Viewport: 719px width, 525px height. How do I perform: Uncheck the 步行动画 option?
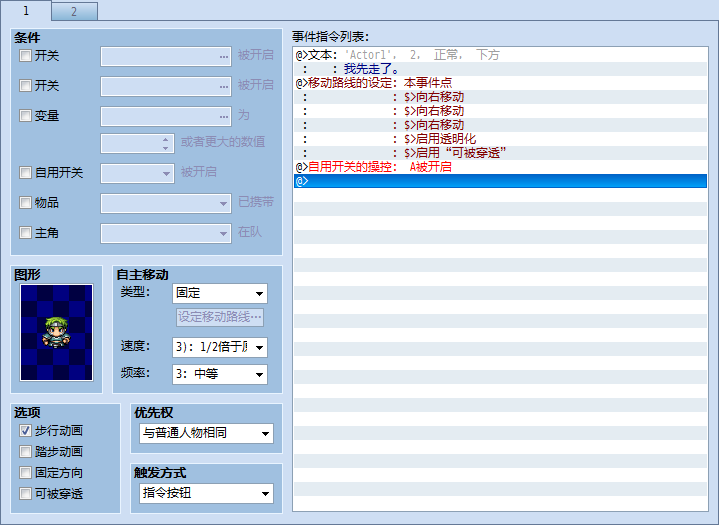tap(25, 431)
